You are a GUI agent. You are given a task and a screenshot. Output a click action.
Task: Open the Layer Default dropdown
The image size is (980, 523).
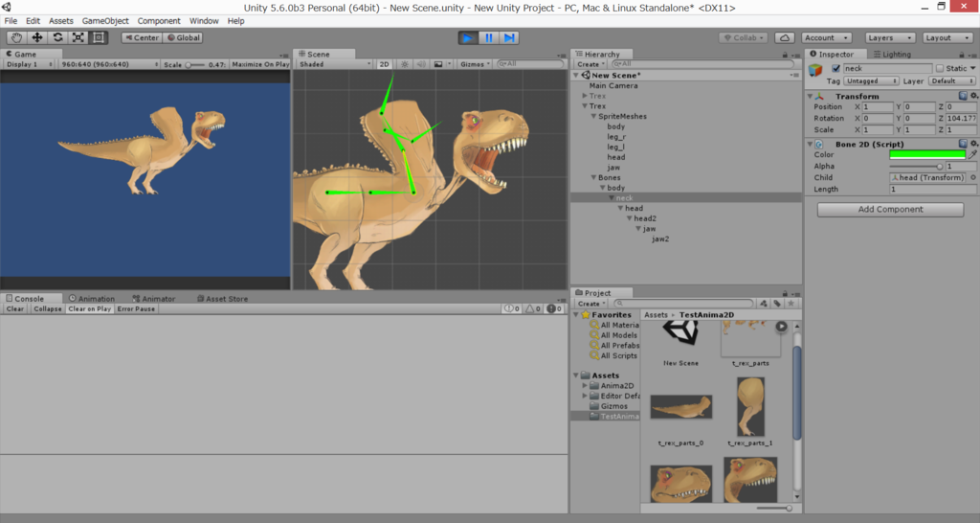click(952, 81)
